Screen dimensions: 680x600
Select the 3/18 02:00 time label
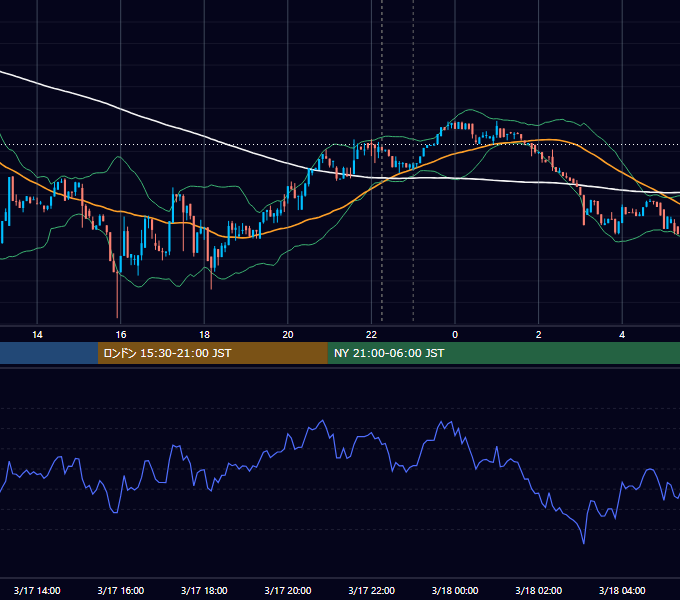(539, 590)
